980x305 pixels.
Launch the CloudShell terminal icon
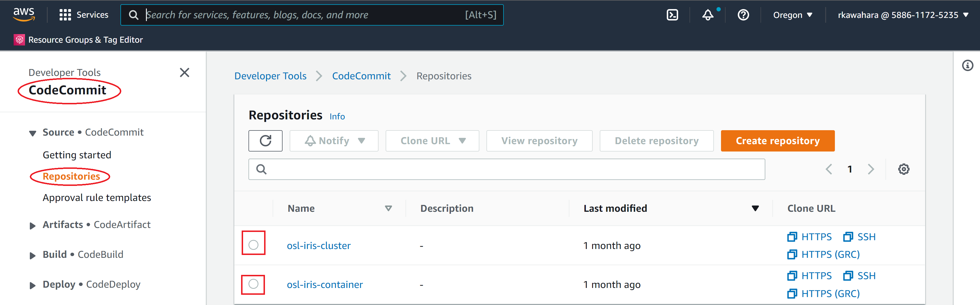tap(672, 15)
